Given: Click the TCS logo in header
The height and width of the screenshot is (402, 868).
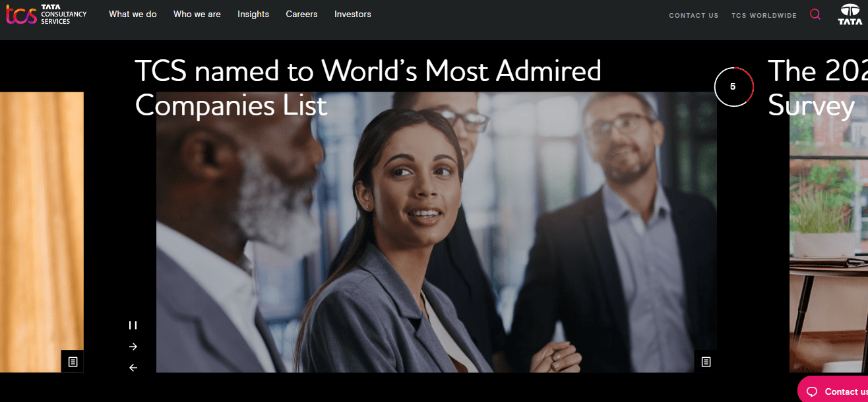Looking at the screenshot, I should [46, 14].
